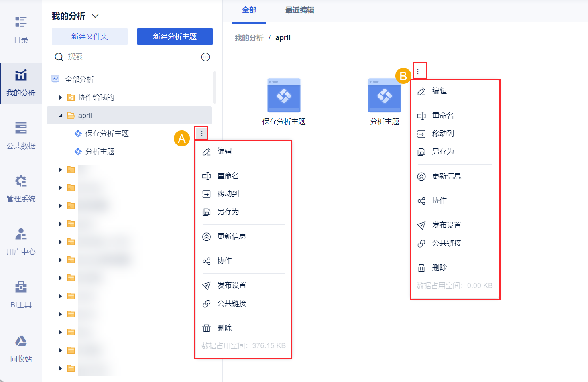Viewport: 588px width, 382px height.
Task: Select 发布设置 in the right context menu
Action: (x=446, y=225)
